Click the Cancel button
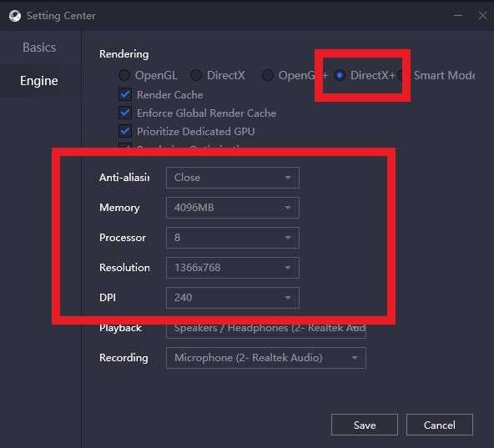The height and width of the screenshot is (448, 494). click(x=440, y=425)
